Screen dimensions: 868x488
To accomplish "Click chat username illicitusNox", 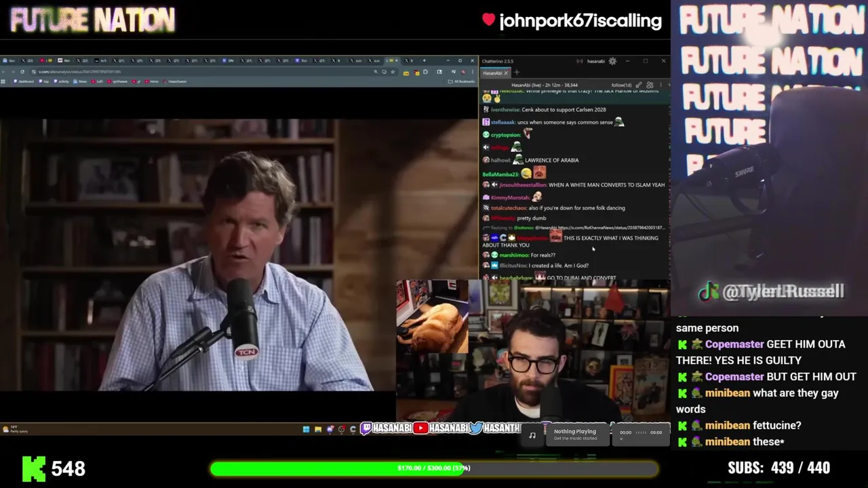I will point(513,266).
